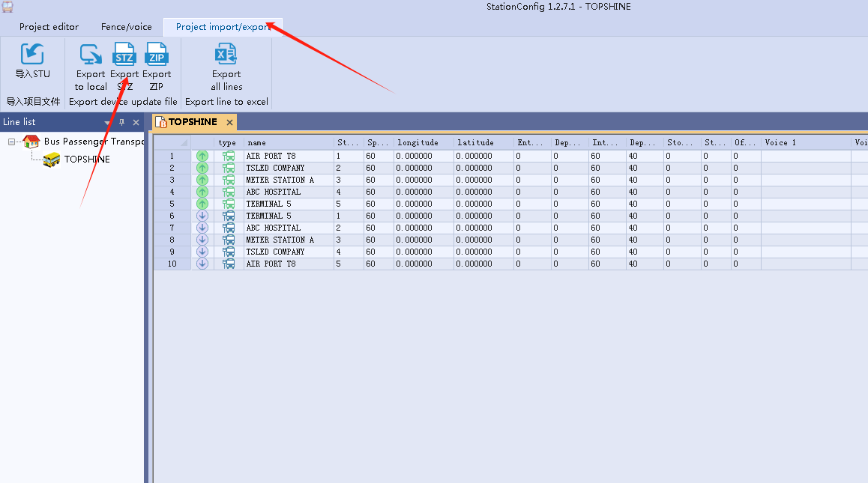
Task: Click the name column header
Action: 289,142
